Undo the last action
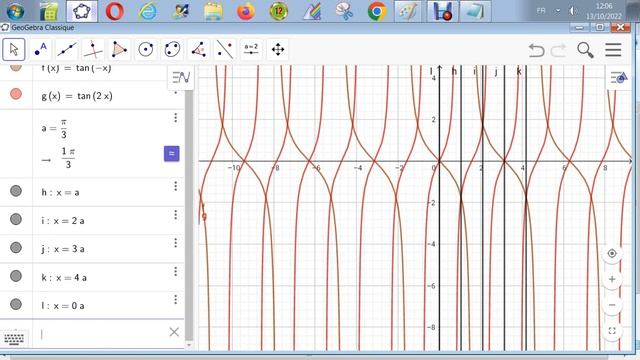The height and width of the screenshot is (360, 640). coord(536,50)
